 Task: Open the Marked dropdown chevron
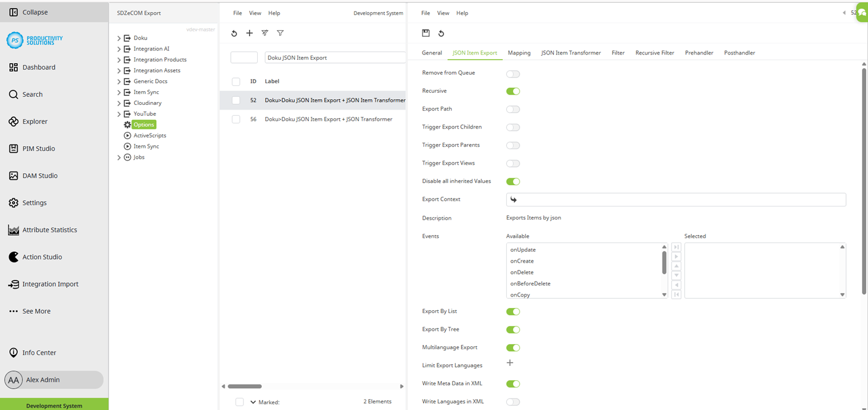click(253, 402)
